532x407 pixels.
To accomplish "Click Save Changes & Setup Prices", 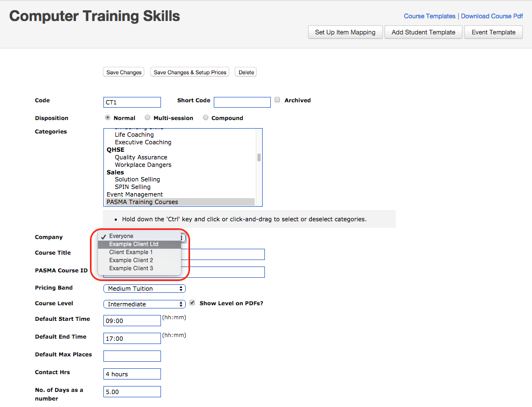I will [190, 72].
